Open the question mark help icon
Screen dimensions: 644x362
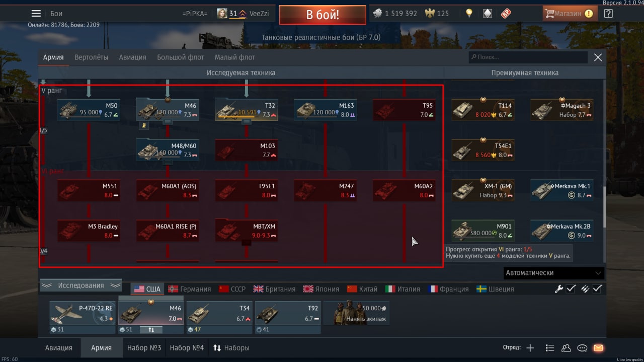(x=608, y=14)
